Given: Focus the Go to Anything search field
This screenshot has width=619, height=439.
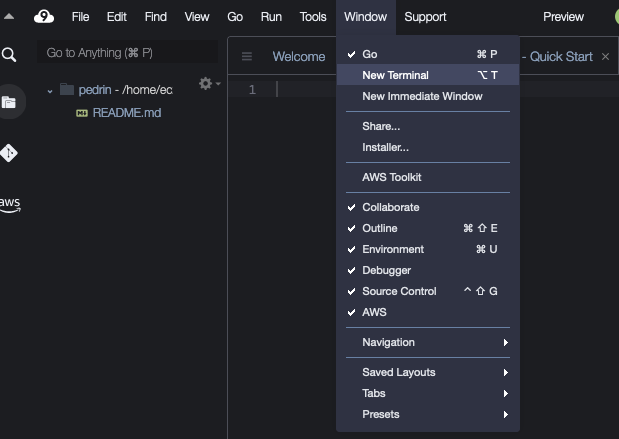Looking at the screenshot, I should click(128, 52).
